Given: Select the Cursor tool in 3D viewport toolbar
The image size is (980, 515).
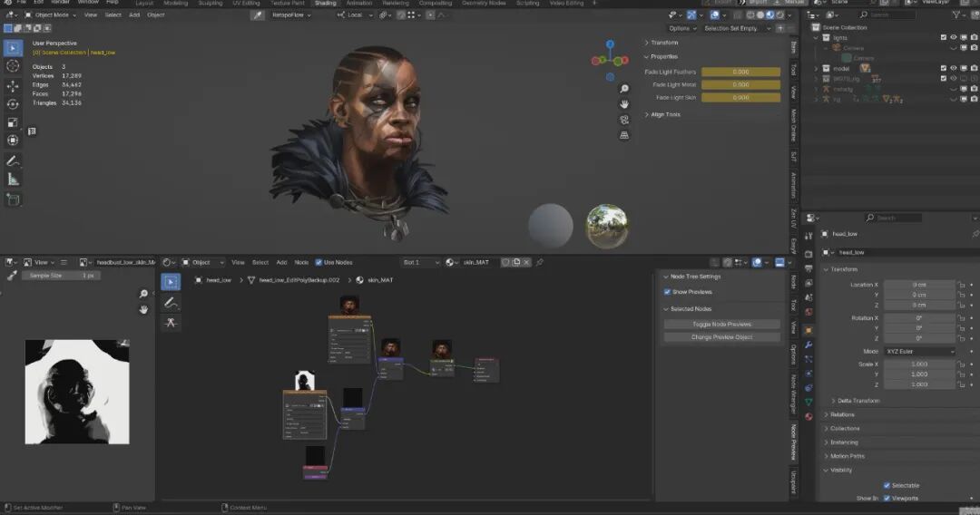Looking at the screenshot, I should point(13,65).
